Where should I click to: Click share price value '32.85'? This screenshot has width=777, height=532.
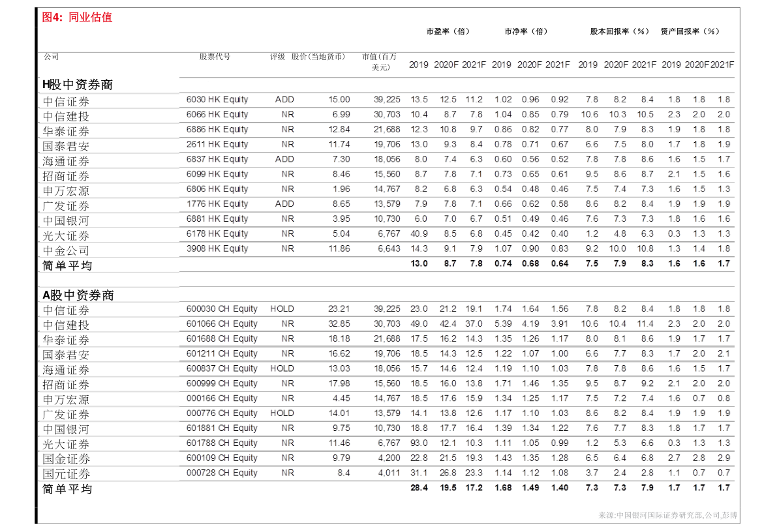tap(339, 323)
